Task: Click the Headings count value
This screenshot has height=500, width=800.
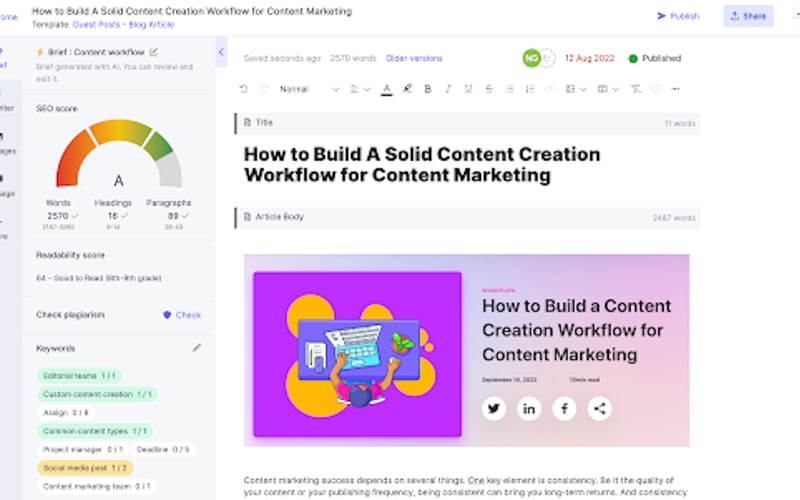Action: (113, 216)
